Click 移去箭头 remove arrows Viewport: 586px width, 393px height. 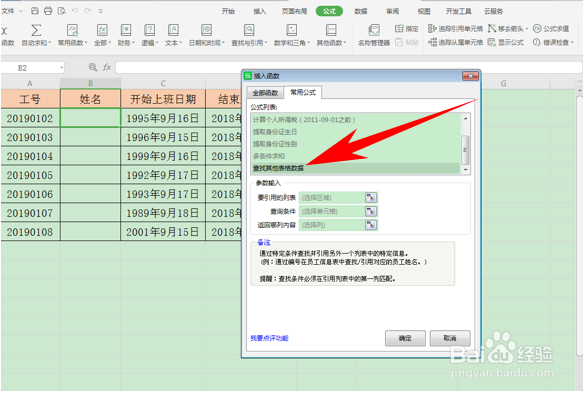point(505,28)
